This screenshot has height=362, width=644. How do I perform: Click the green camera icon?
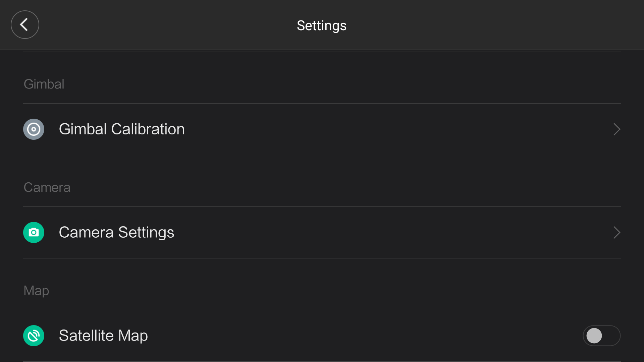pyautogui.click(x=34, y=232)
